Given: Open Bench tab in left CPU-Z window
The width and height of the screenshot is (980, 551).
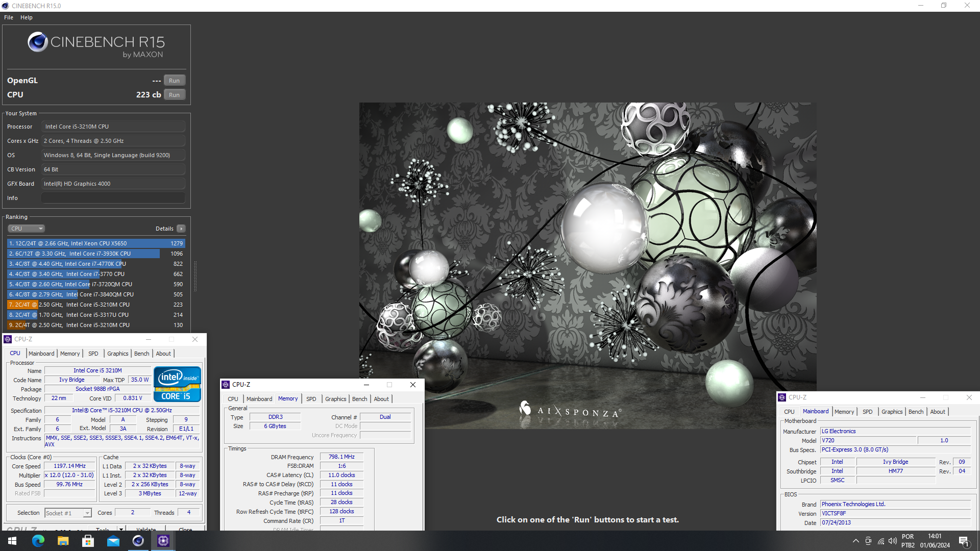Looking at the screenshot, I should click(x=142, y=354).
